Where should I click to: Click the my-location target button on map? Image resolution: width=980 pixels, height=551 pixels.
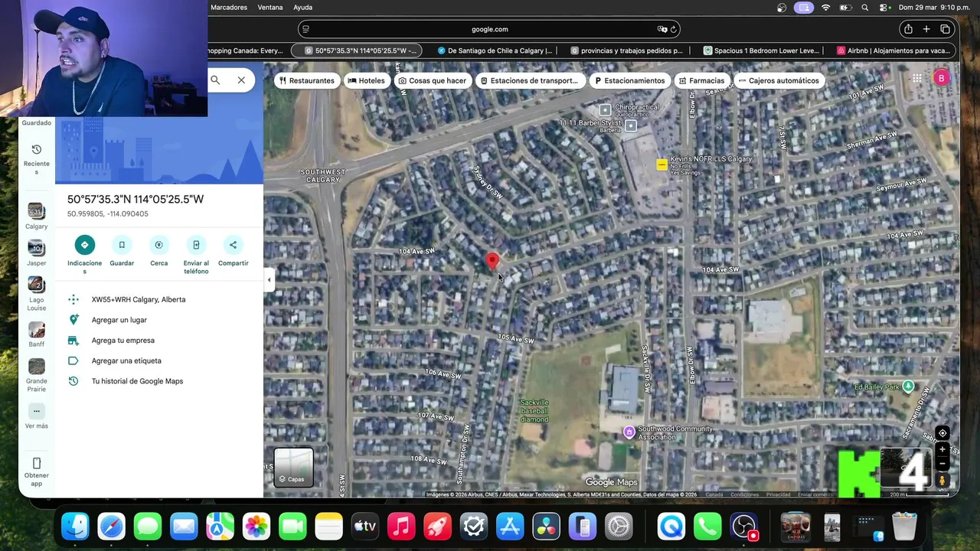pos(942,433)
